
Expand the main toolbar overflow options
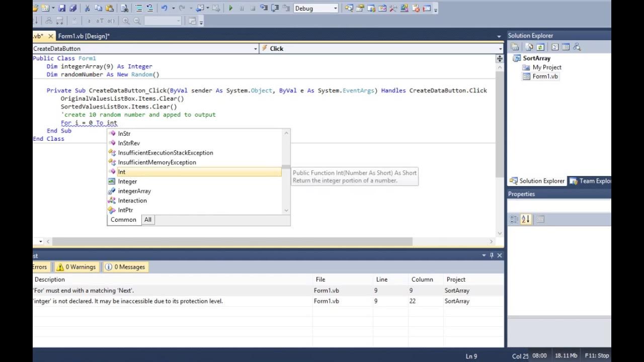[x=436, y=10]
